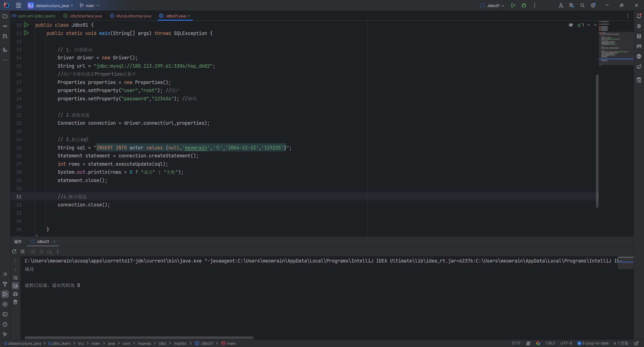Click the Notifications bell icon
The height and width of the screenshot is (347, 644).
(x=639, y=16)
